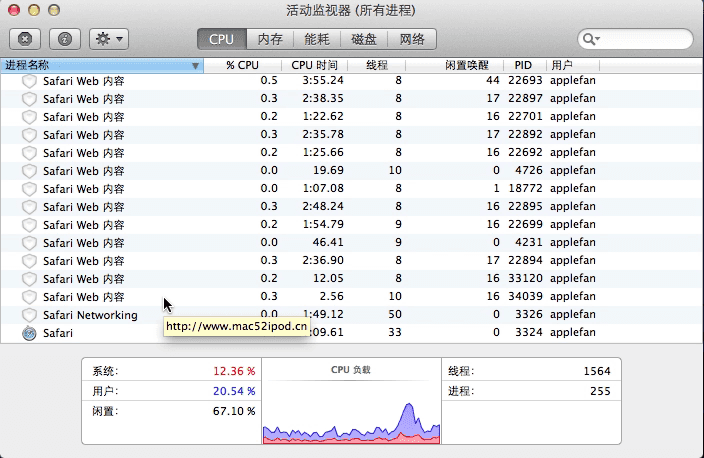This screenshot has width=704, height=458.
Task: Select the Safari process row name
Action: [x=58, y=333]
